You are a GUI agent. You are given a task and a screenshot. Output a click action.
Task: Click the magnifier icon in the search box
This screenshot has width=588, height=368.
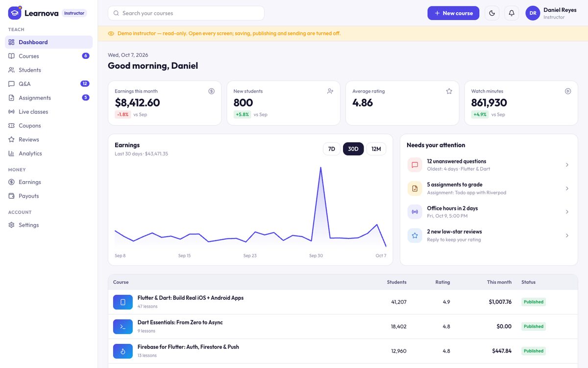point(116,13)
